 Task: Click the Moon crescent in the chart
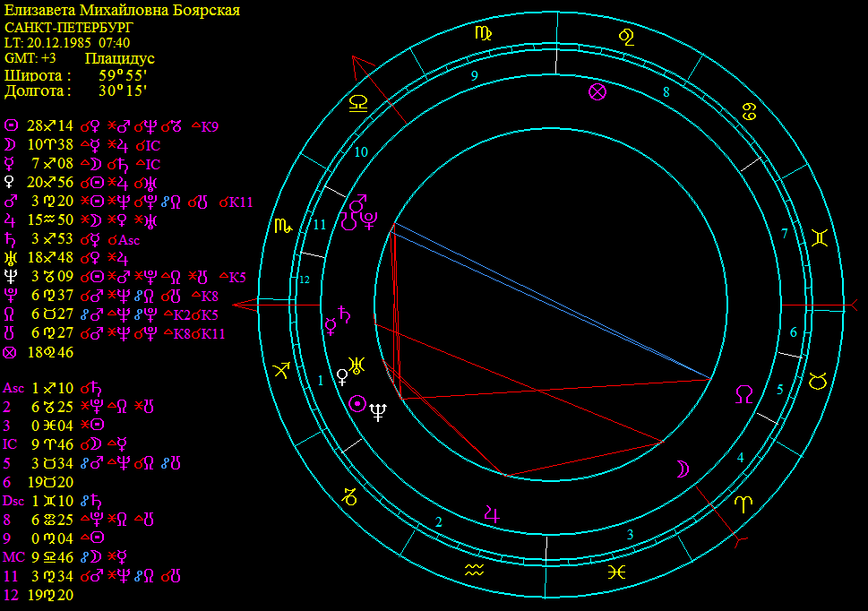point(683,469)
